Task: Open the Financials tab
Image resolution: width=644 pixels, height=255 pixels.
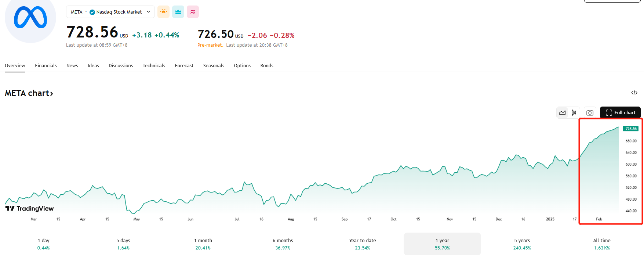Action: click(x=46, y=65)
